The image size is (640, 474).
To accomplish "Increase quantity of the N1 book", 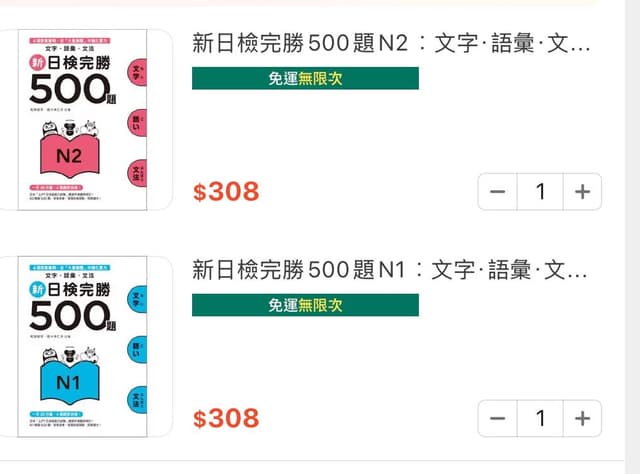I will coord(582,418).
